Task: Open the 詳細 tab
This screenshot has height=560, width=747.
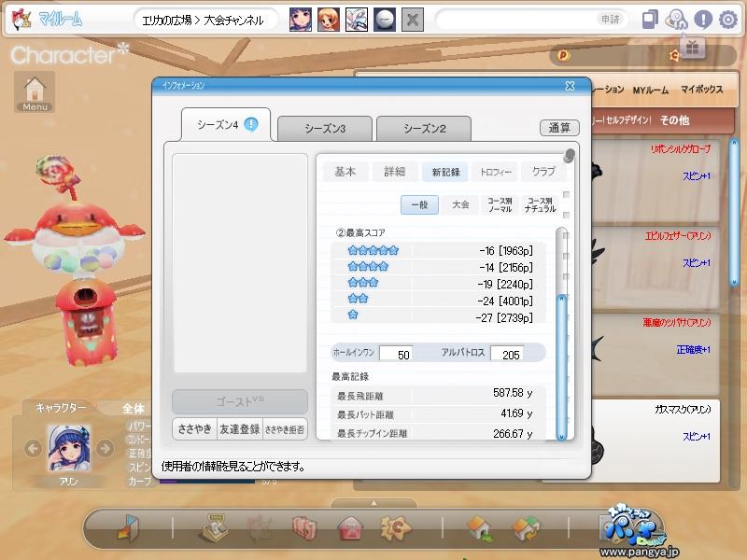Action: click(395, 172)
